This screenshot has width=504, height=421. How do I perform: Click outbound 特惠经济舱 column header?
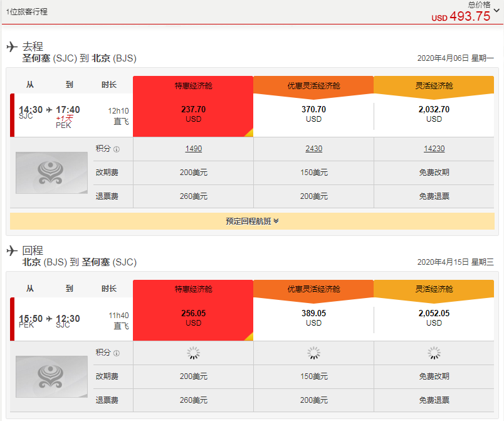tap(193, 85)
